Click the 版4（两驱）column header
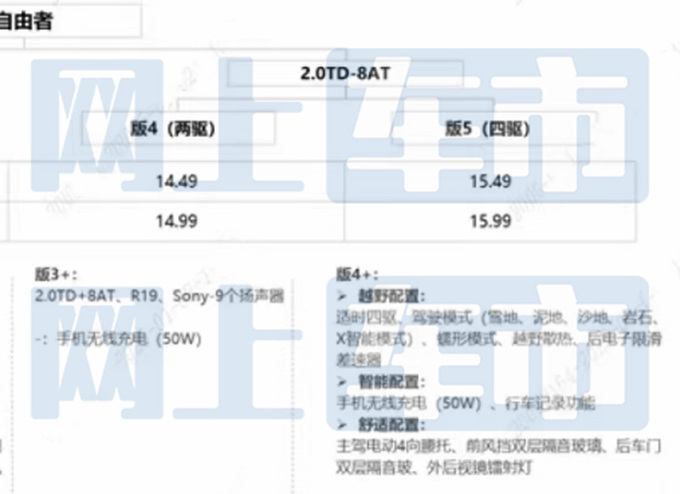This screenshot has width=680, height=494. [x=174, y=128]
